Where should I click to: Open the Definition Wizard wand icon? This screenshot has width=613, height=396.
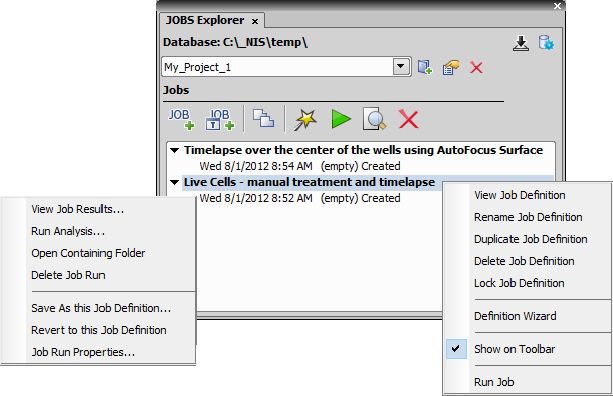pos(305,120)
